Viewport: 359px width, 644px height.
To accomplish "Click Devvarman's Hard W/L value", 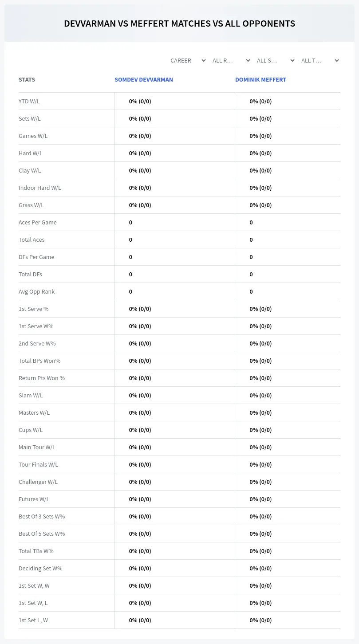I will pyautogui.click(x=140, y=153).
